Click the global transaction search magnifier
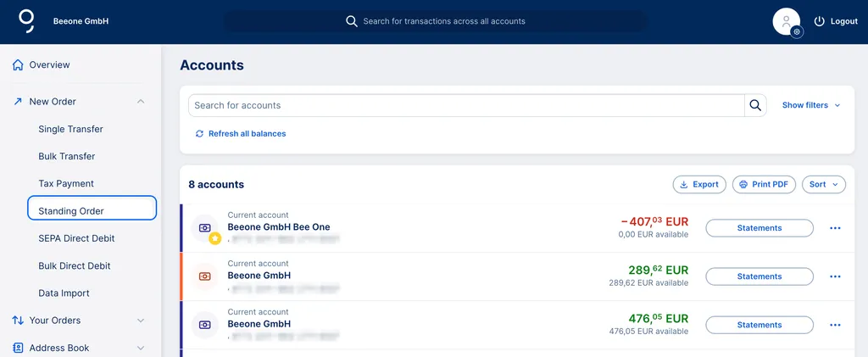The width and height of the screenshot is (868, 357). click(x=352, y=21)
